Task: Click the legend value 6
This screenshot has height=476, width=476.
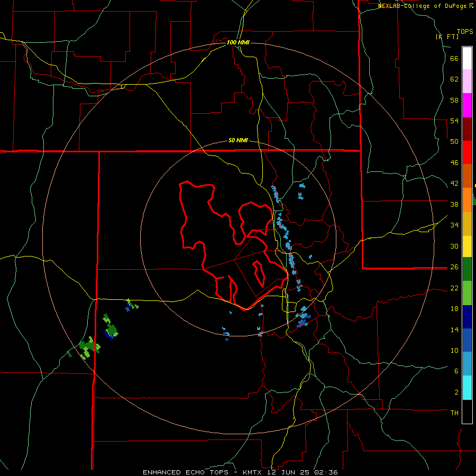Action: (x=456, y=371)
